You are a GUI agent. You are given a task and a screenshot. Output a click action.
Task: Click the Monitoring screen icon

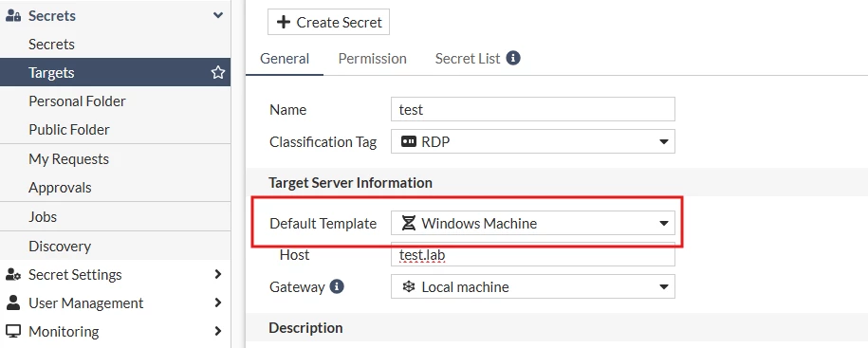[x=13, y=331]
